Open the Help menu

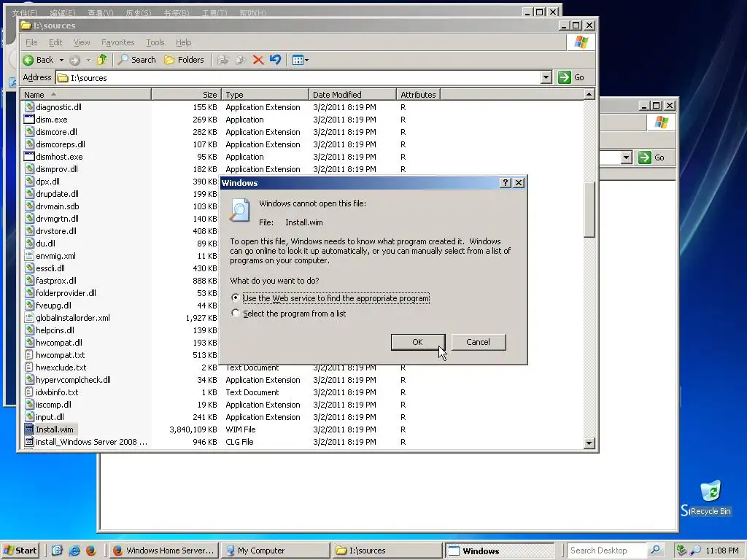point(183,42)
